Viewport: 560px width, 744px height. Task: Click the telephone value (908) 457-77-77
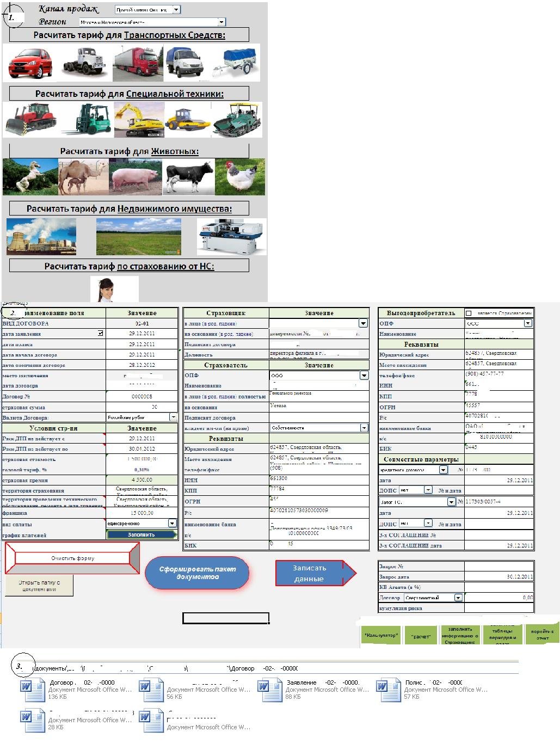coord(499,374)
